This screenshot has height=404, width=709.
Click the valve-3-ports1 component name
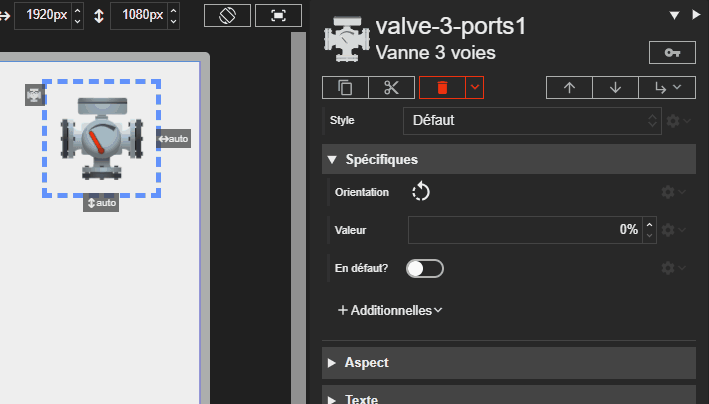(x=451, y=26)
